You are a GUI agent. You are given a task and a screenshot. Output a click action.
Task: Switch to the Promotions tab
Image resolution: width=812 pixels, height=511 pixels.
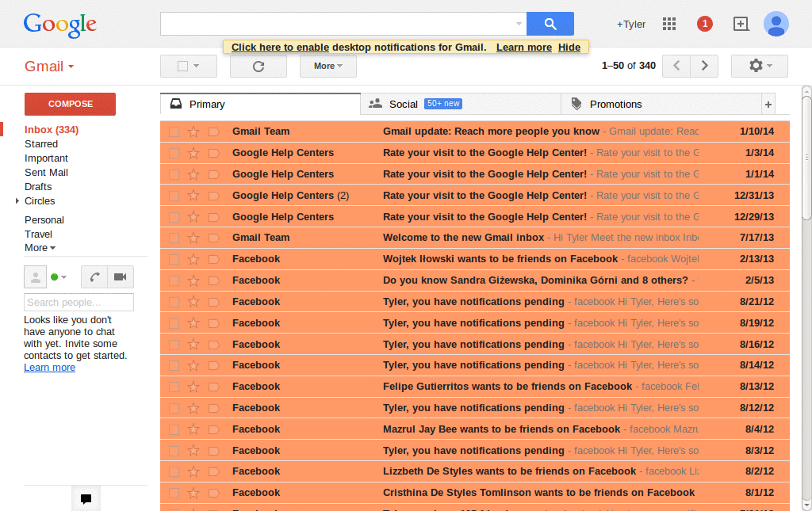[x=661, y=104]
